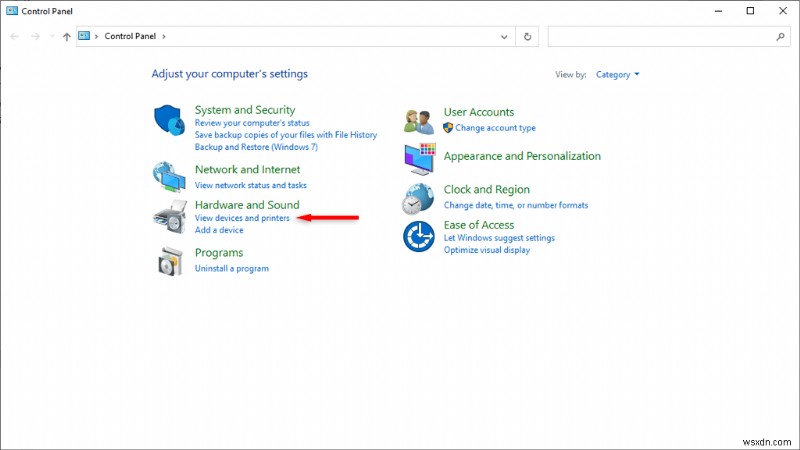Open Hardware and Sound category

coord(247,205)
